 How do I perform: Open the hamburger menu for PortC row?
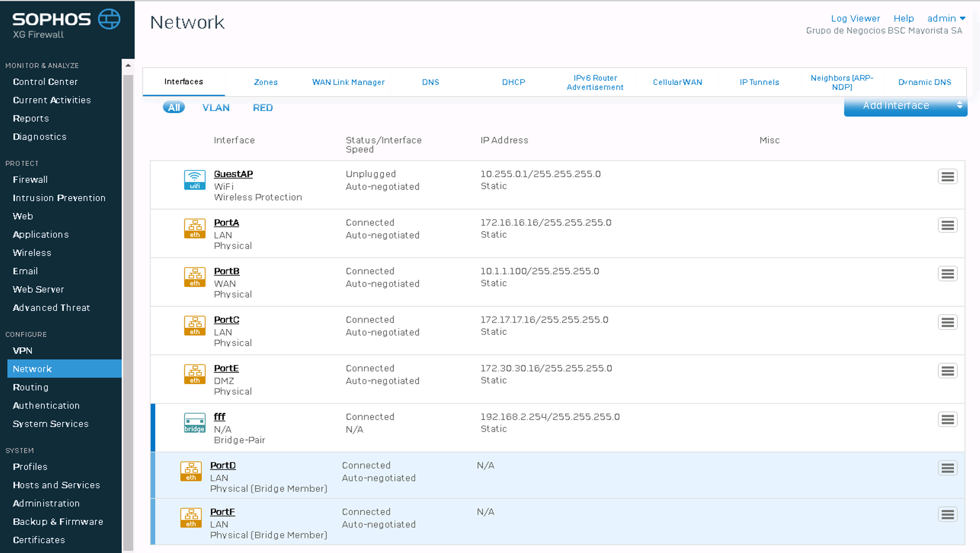948,323
